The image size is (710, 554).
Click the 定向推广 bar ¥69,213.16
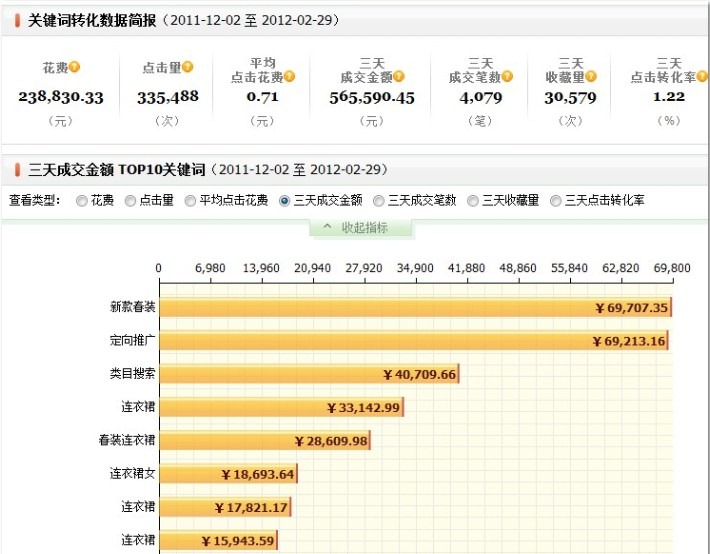pyautogui.click(x=414, y=341)
